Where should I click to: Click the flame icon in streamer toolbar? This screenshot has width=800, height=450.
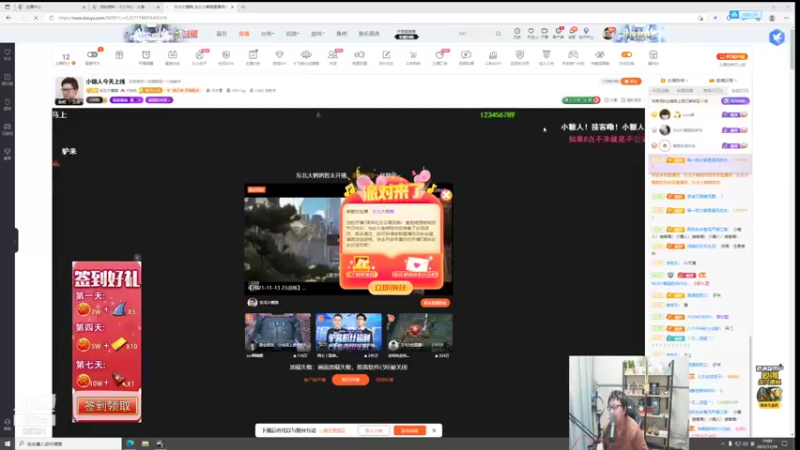199,55
